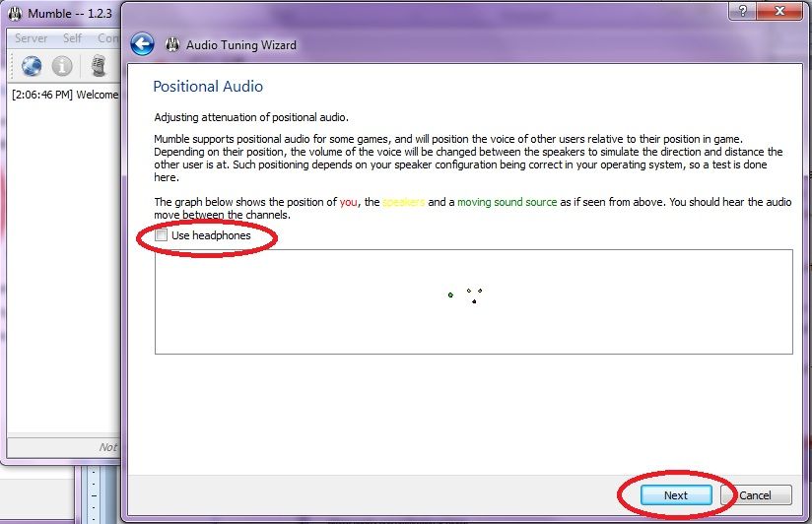Click inside the positional audio graph

[473, 301]
